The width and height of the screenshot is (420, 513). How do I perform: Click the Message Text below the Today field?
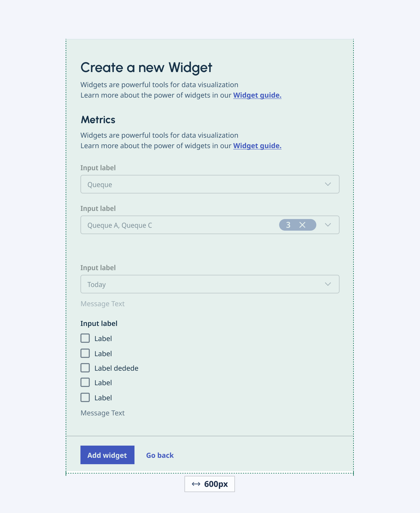click(x=103, y=304)
